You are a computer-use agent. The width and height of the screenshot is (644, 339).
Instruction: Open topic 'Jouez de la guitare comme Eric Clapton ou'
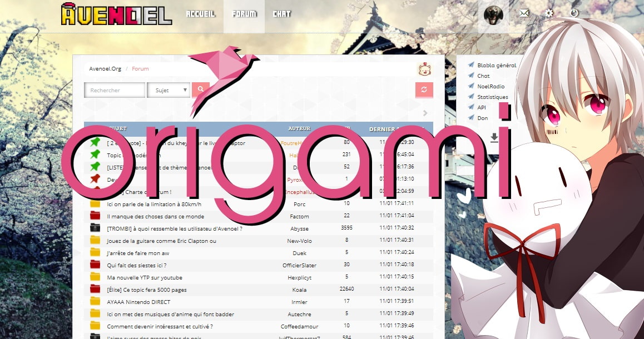pos(161,241)
